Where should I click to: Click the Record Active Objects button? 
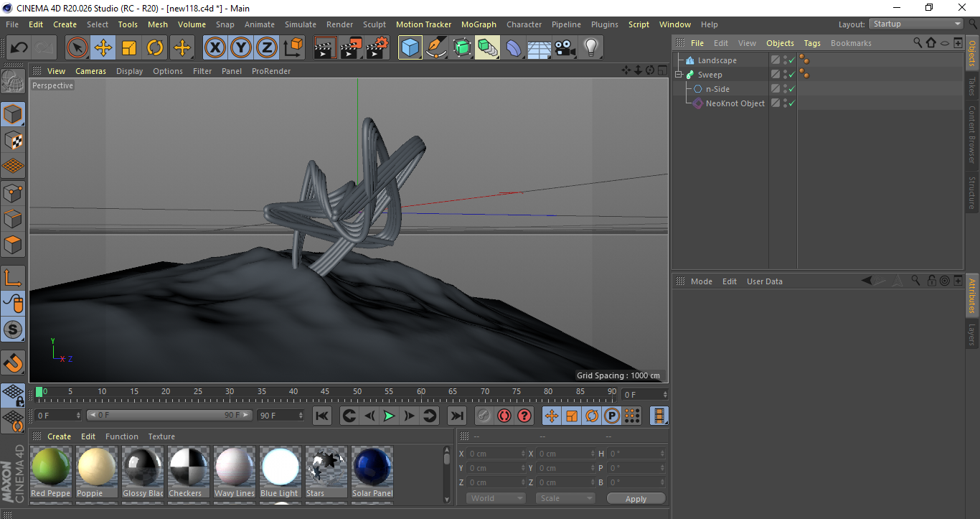tap(484, 416)
